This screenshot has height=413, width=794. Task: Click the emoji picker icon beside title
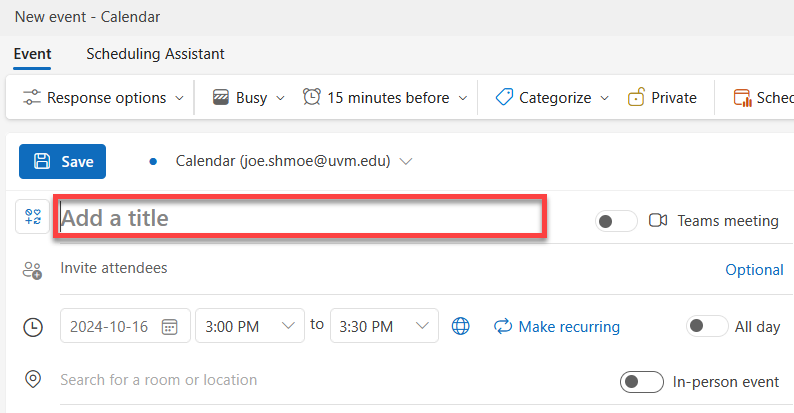coord(33,217)
